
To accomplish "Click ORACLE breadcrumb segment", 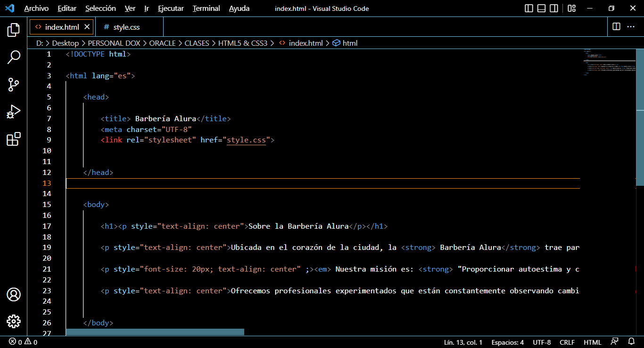I will 163,43.
